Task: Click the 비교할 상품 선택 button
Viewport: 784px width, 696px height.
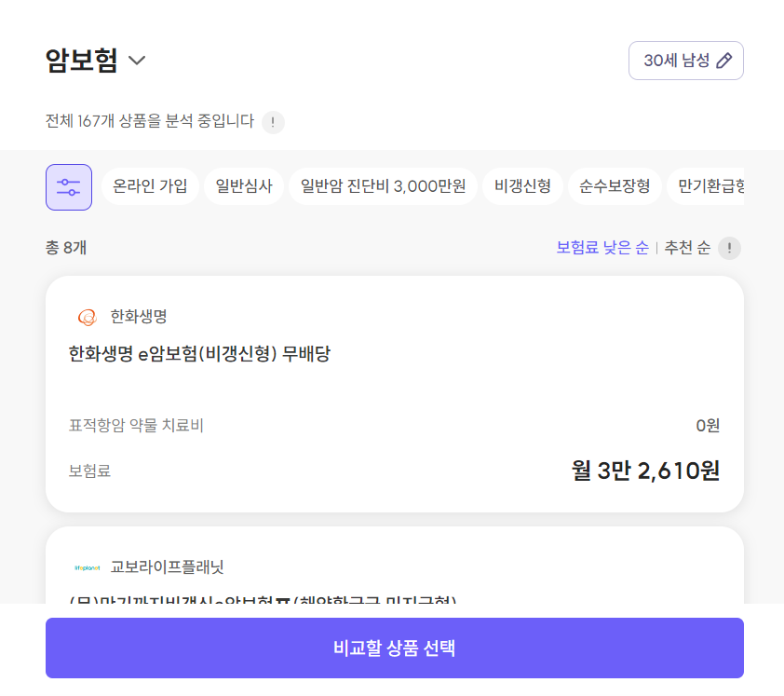Action: click(395, 648)
